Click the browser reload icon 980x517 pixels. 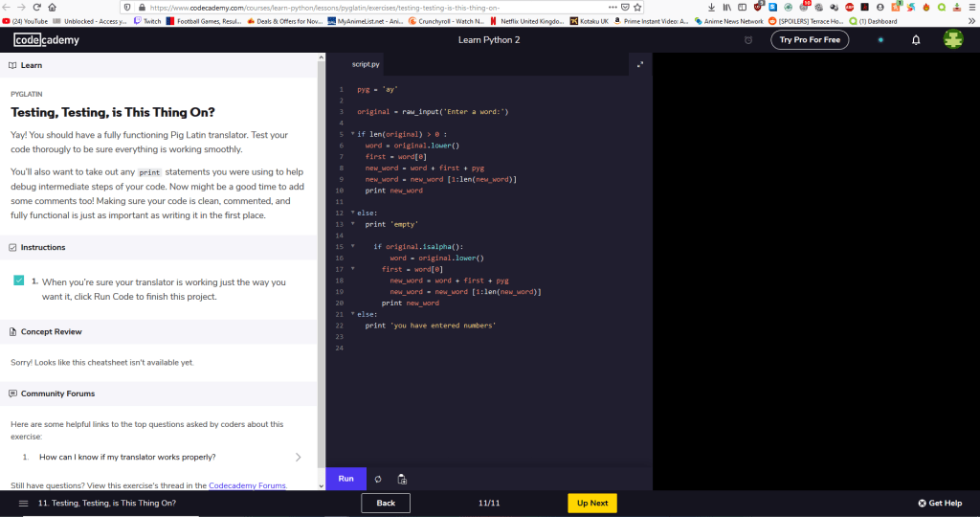37,8
